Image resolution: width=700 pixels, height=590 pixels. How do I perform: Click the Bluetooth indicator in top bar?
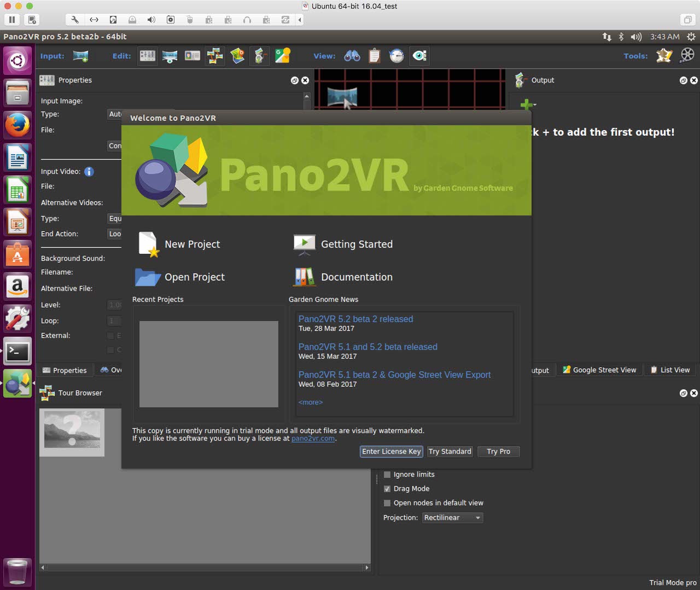click(621, 37)
